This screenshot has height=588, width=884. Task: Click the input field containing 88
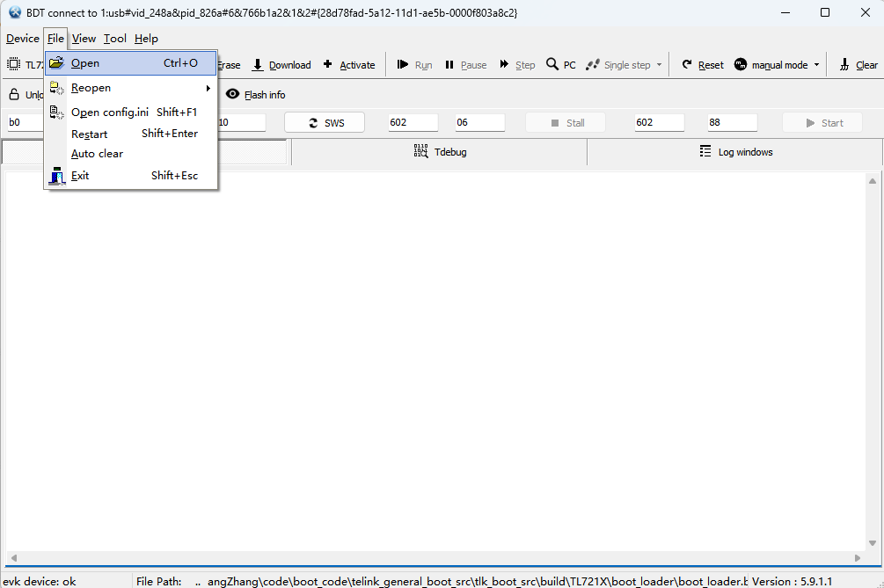733,122
